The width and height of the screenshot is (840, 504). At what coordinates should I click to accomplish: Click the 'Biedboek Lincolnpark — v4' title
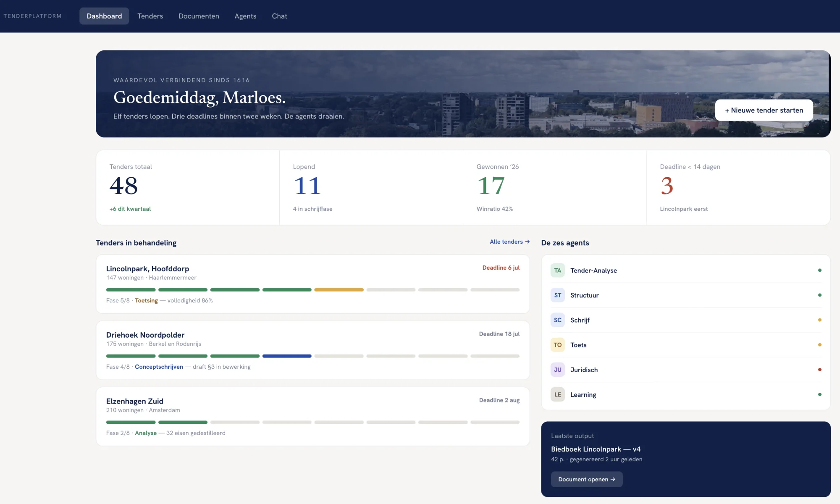596,449
